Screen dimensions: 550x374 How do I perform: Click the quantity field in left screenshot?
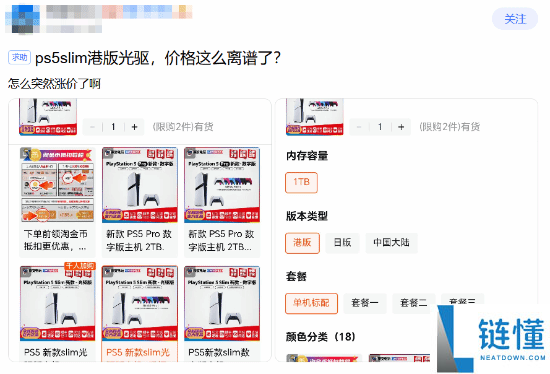[x=113, y=127]
